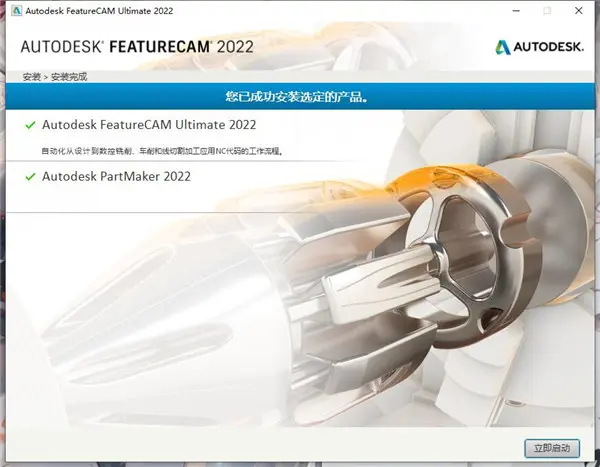Click the FeatureCAM description text about NC代码
Image resolution: width=600 pixels, height=467 pixels.
click(x=162, y=152)
